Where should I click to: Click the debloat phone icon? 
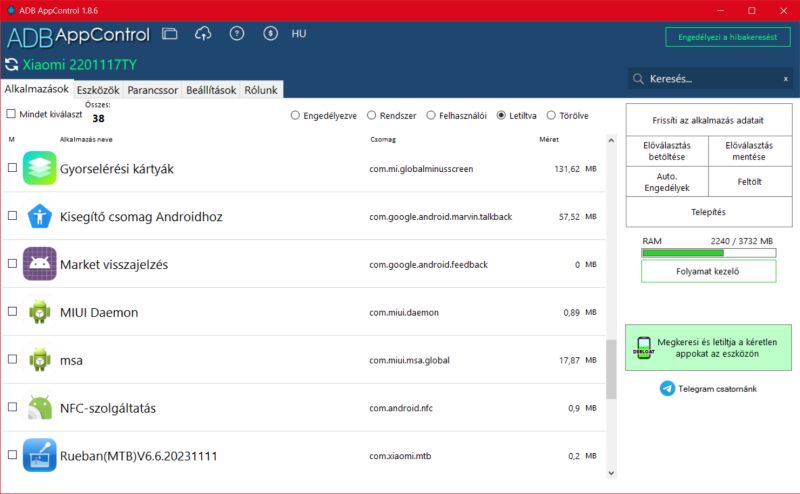coord(644,348)
